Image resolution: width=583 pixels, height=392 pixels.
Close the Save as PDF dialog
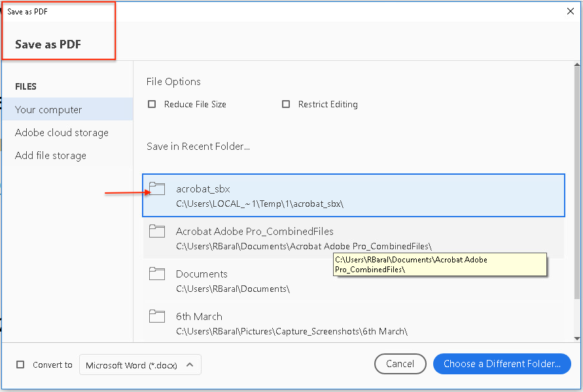571,11
